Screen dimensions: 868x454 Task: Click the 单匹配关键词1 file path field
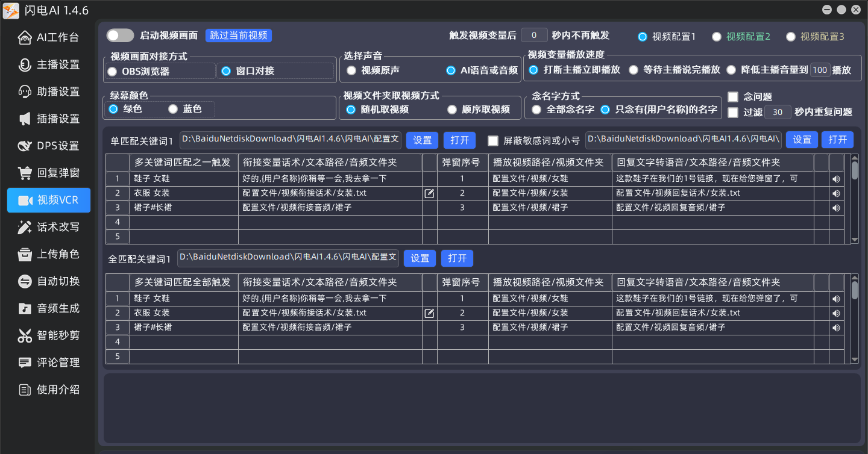tap(291, 140)
